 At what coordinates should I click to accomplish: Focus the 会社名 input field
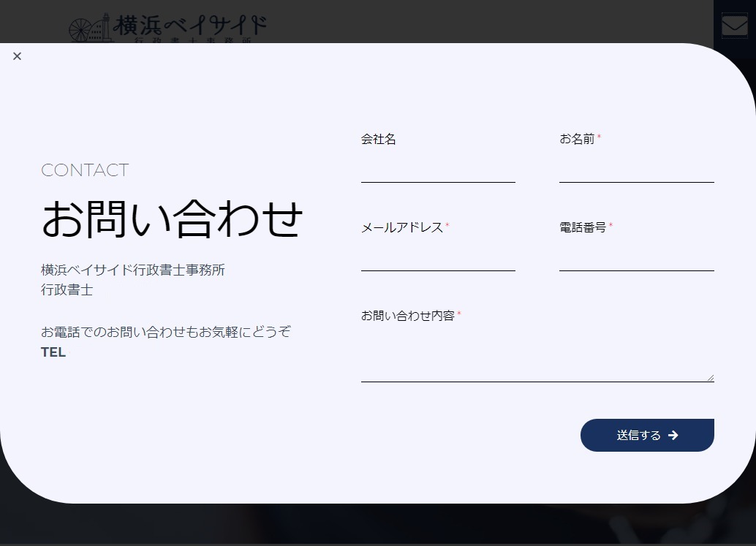click(x=437, y=170)
